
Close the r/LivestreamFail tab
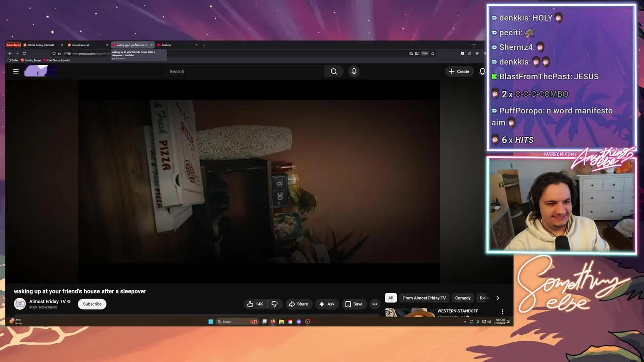(107, 45)
